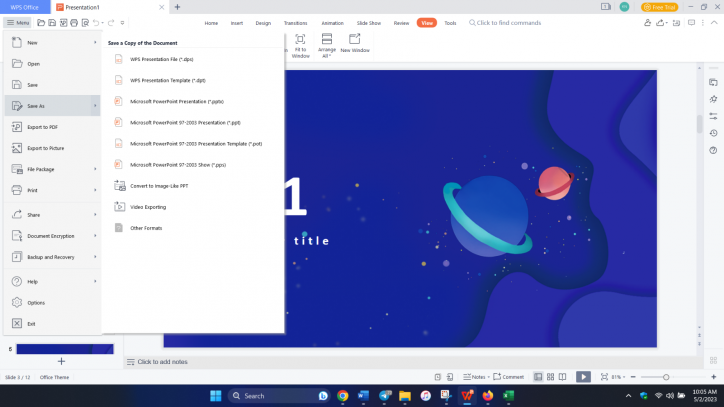The width and height of the screenshot is (724, 407).
Task: Click the find commands search box
Action: click(x=505, y=23)
